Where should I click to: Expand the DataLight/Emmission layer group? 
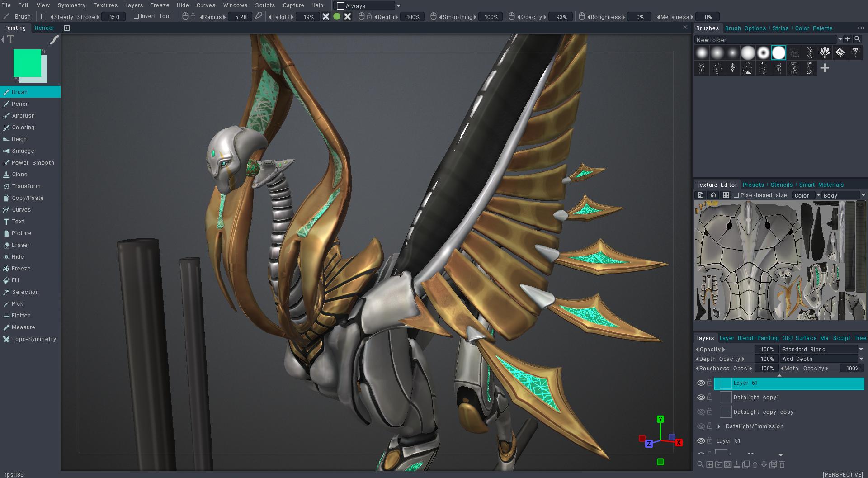(x=719, y=426)
